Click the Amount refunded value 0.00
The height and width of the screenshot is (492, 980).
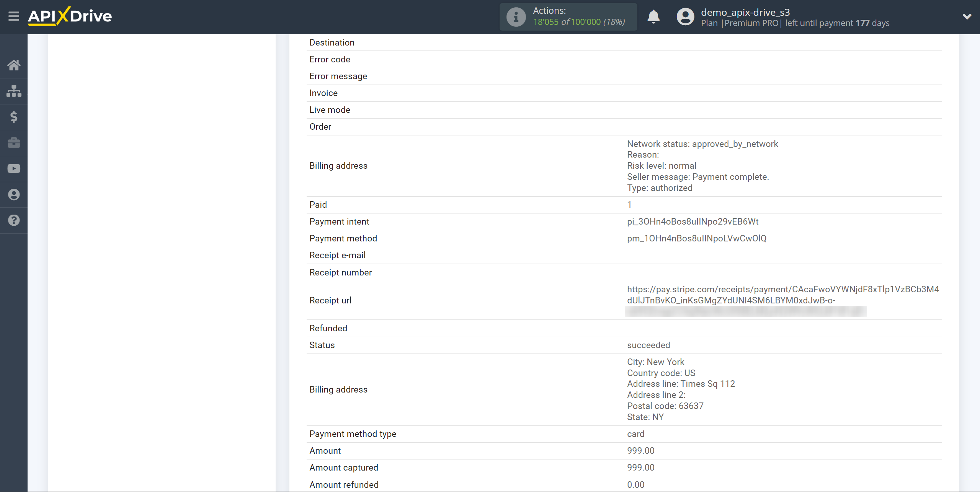(635, 485)
